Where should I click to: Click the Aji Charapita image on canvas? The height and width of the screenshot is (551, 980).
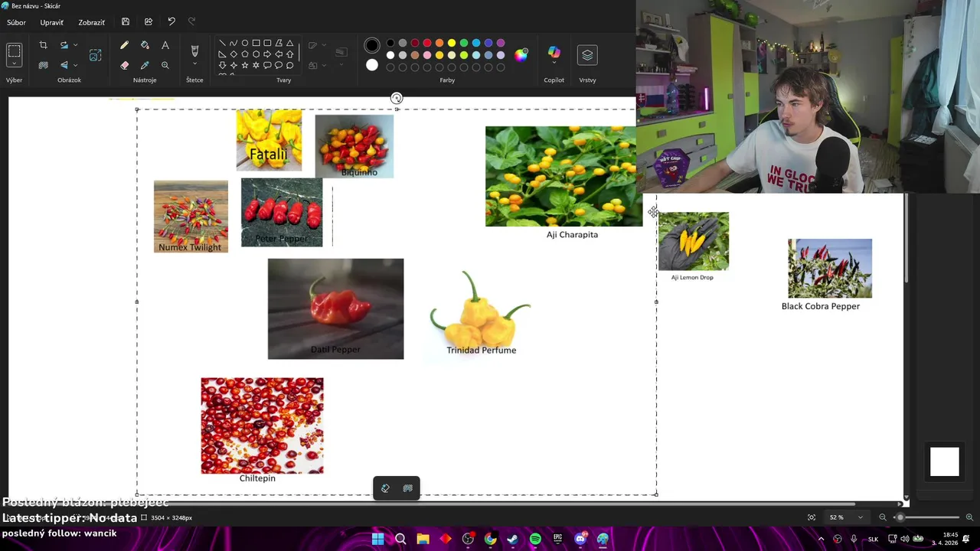[564, 176]
